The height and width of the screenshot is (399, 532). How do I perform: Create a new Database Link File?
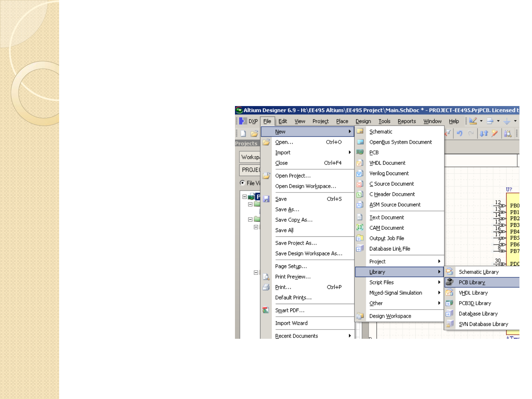click(399, 249)
